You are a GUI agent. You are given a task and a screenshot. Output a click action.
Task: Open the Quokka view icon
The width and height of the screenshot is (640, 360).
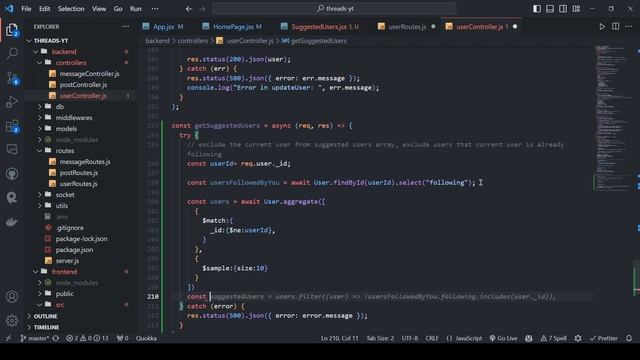(x=12, y=198)
